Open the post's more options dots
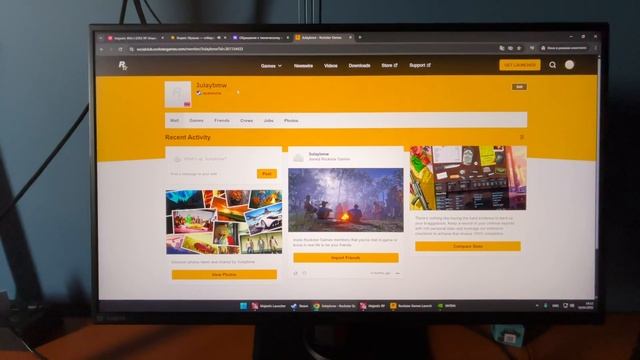This screenshot has height=360, width=640. point(397,273)
